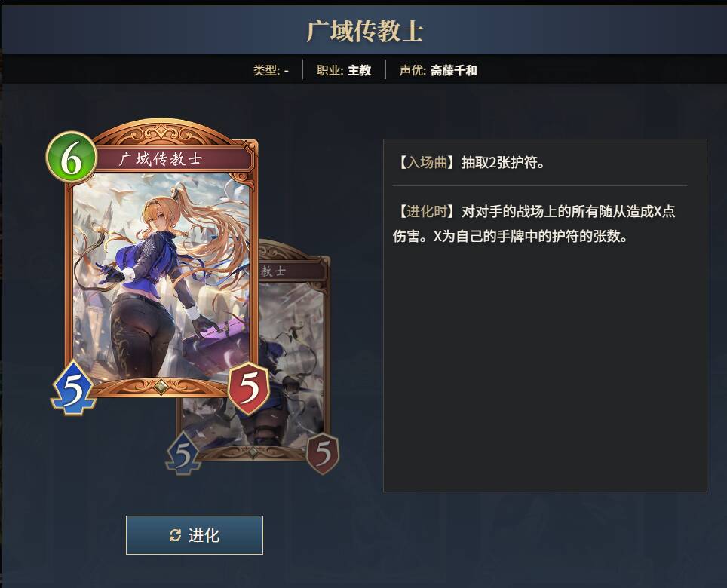Click the gem ornament at card bottom
The height and width of the screenshot is (588, 727).
click(x=161, y=386)
